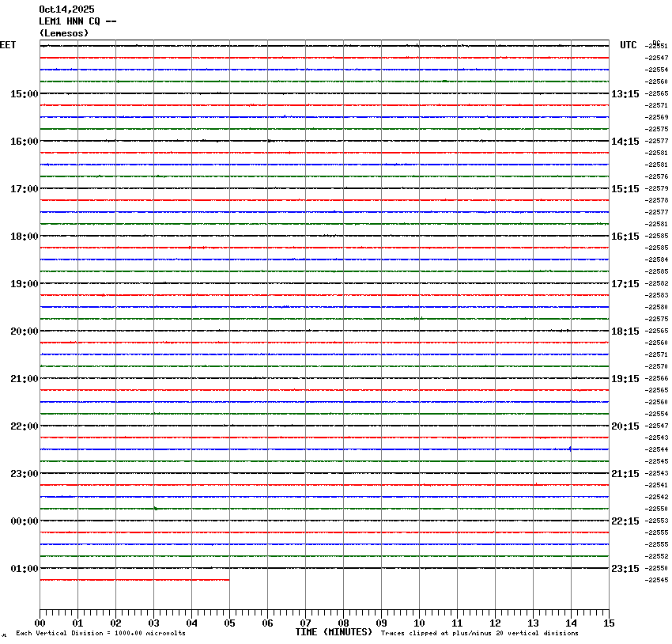672x644 pixels.
Task: Select the 23:15 UTC time marker
Action: (625, 569)
